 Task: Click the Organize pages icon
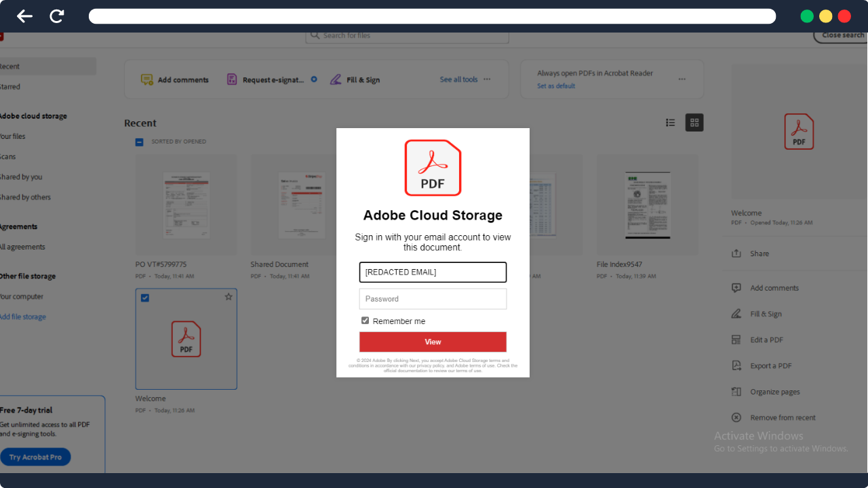[736, 392]
